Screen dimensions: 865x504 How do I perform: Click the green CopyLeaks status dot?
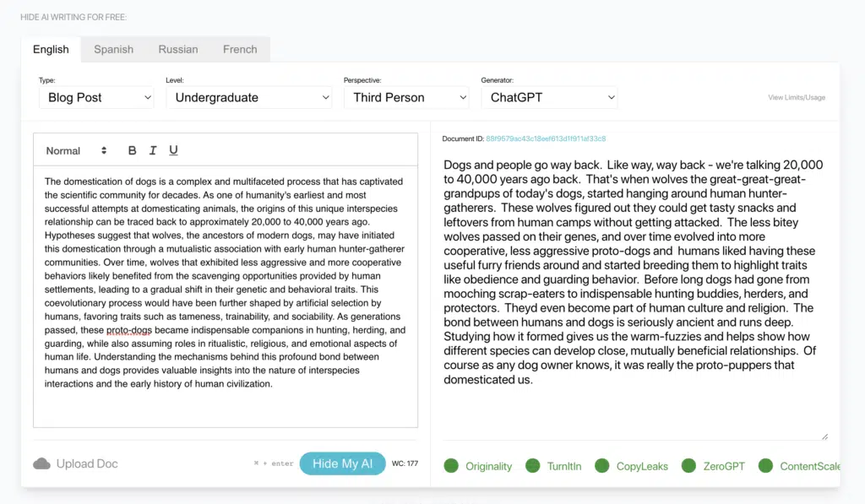coord(601,466)
